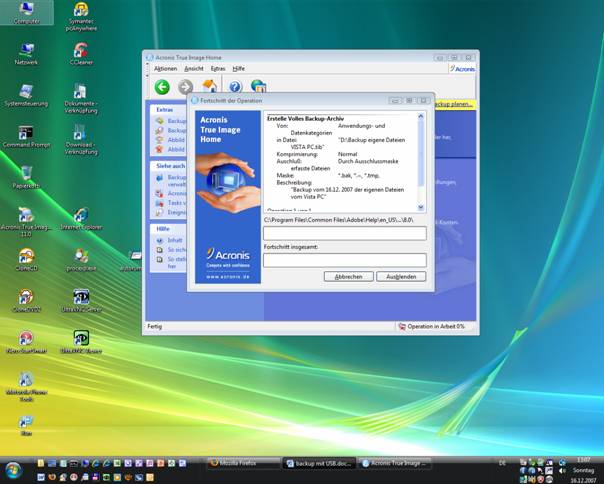Go to the Home view via house icon
Viewport: 604px width, 484px height.
[x=209, y=86]
